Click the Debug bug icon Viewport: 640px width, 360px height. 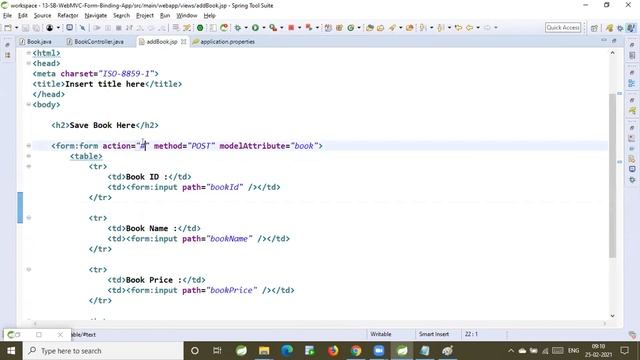point(238,28)
